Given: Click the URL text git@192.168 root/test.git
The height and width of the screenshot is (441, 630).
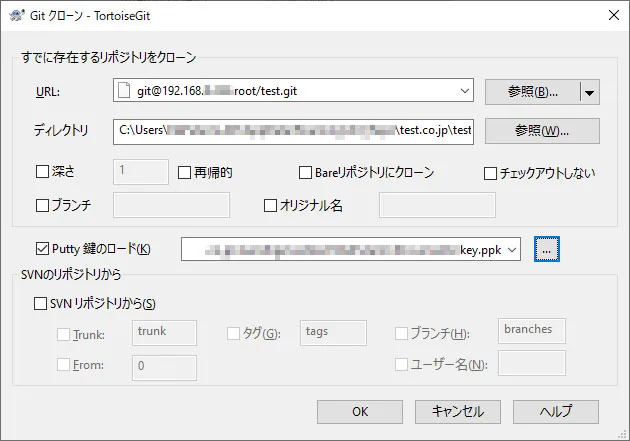Looking at the screenshot, I should tap(217, 91).
